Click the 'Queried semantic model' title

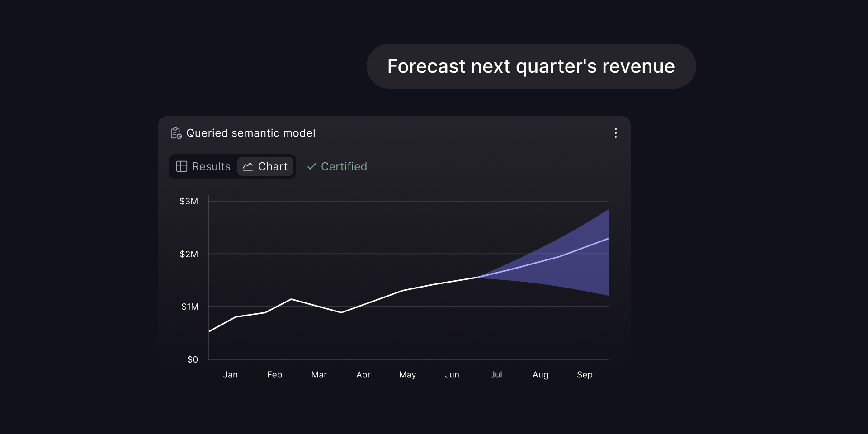(251, 133)
